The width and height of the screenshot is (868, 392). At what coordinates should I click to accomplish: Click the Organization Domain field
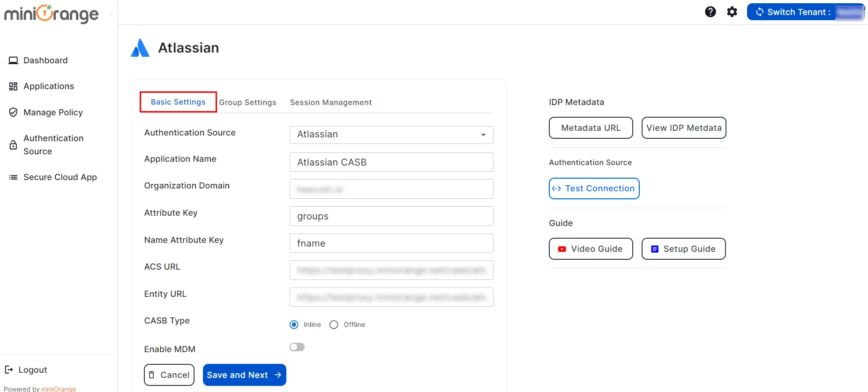pyautogui.click(x=391, y=189)
